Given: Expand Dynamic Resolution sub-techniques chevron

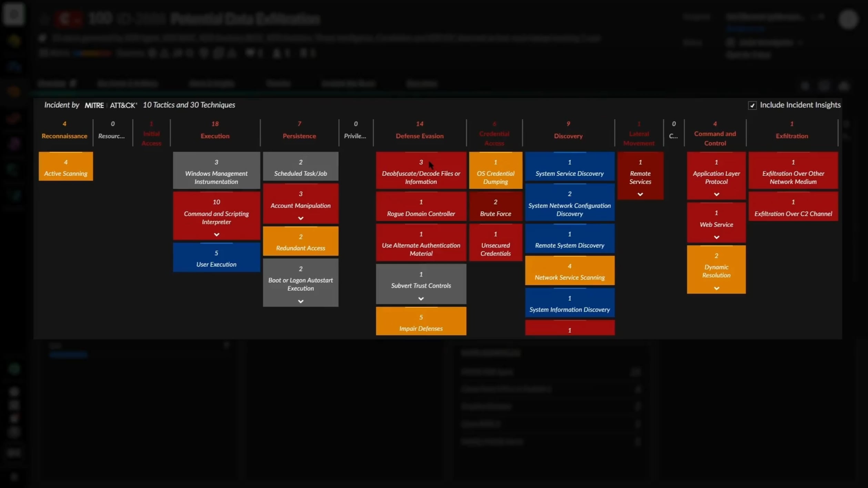Looking at the screenshot, I should [x=716, y=288].
